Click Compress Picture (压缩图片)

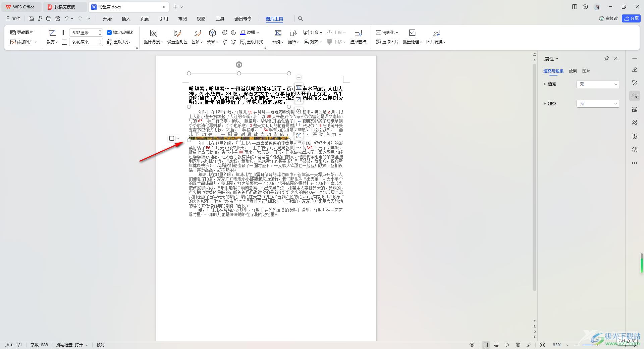tap(387, 42)
